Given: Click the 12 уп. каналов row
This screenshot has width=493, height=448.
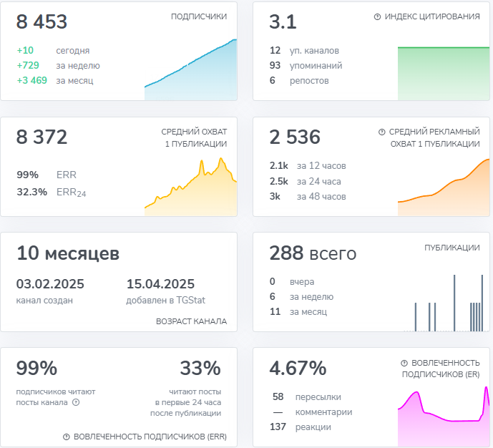Looking at the screenshot, I should click(304, 51).
